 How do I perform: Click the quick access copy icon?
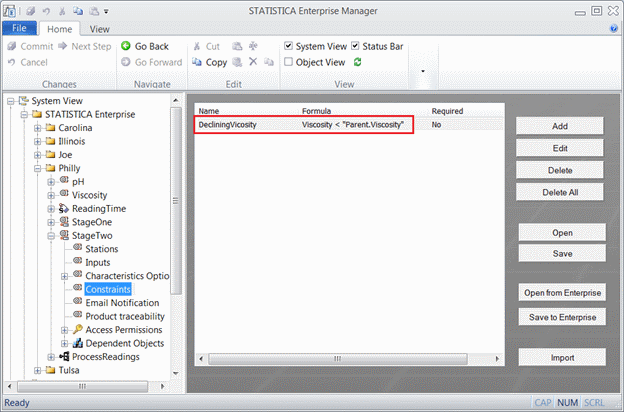click(x=78, y=11)
